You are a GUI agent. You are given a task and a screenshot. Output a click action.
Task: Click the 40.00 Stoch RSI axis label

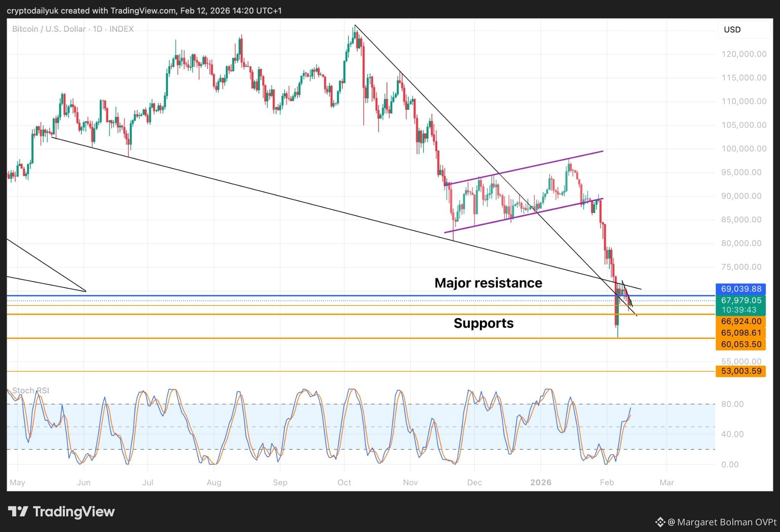pyautogui.click(x=732, y=434)
